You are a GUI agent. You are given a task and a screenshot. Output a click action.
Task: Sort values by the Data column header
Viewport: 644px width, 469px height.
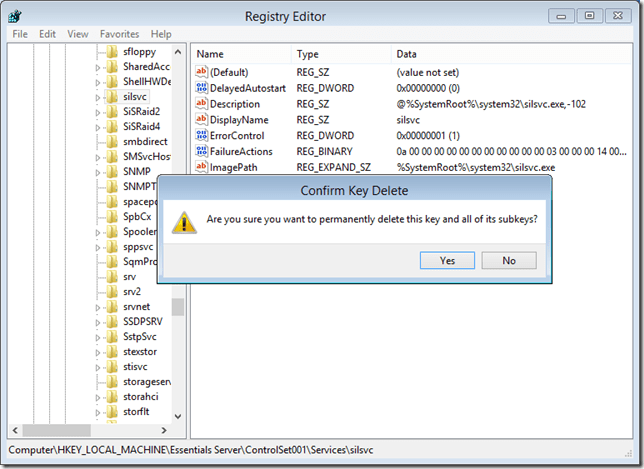click(511, 54)
